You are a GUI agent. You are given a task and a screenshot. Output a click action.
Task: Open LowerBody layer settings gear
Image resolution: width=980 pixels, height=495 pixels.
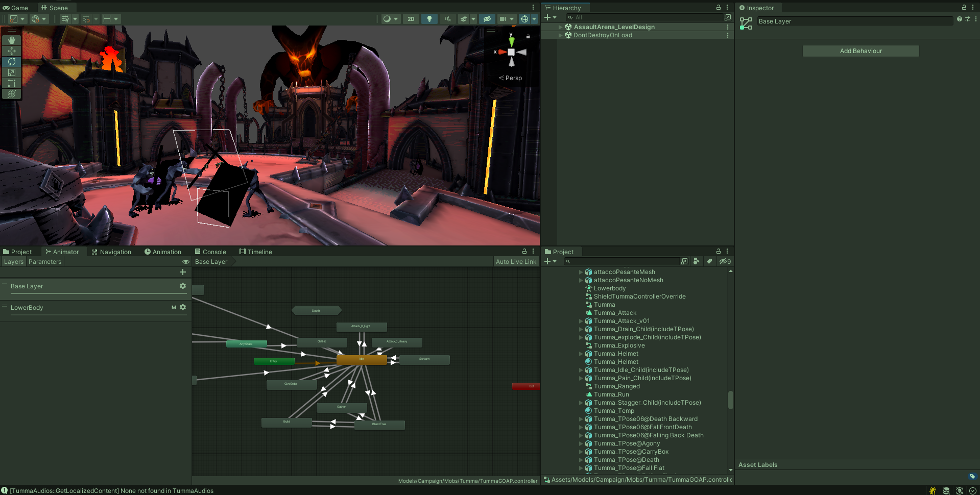click(x=183, y=307)
